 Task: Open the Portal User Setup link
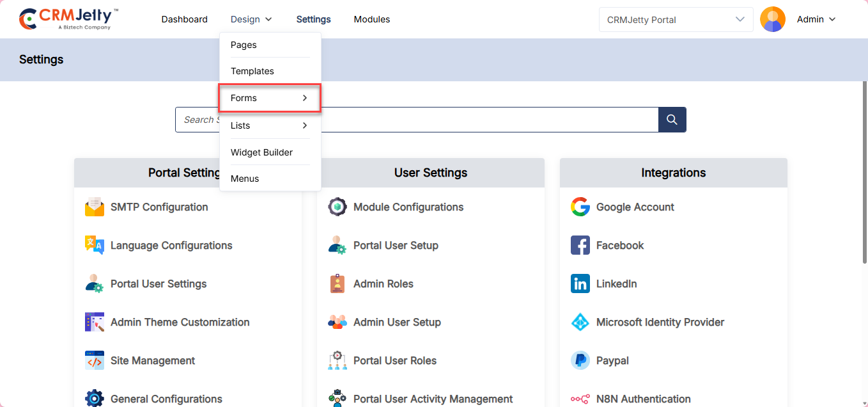(396, 246)
